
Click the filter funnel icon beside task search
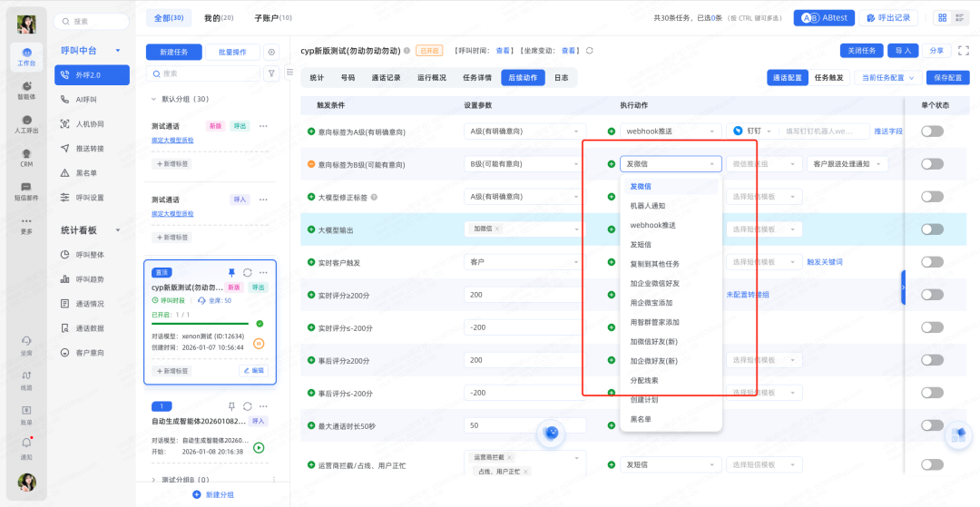tap(271, 73)
